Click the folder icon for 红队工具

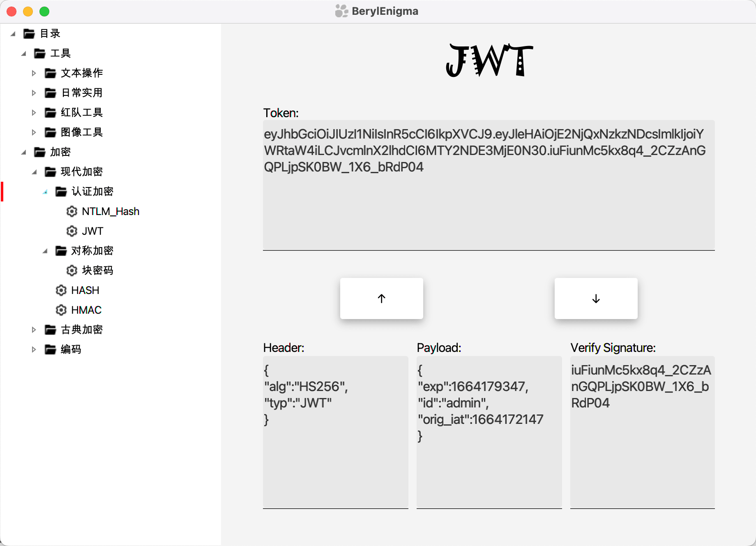pos(51,113)
